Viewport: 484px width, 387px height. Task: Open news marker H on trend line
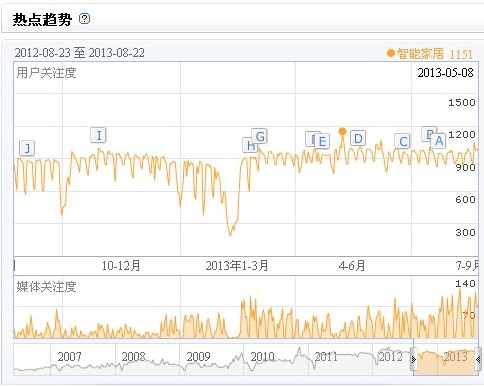click(249, 145)
